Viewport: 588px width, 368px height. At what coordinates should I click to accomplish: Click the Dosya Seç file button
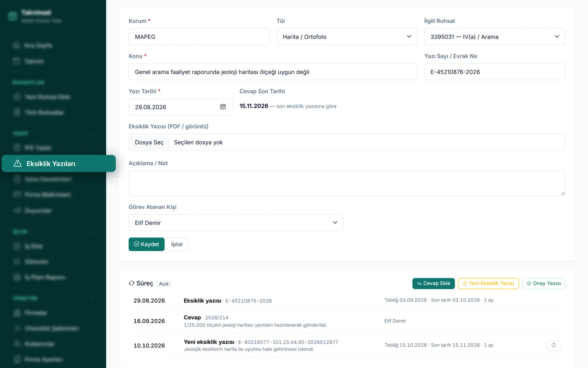click(x=149, y=142)
